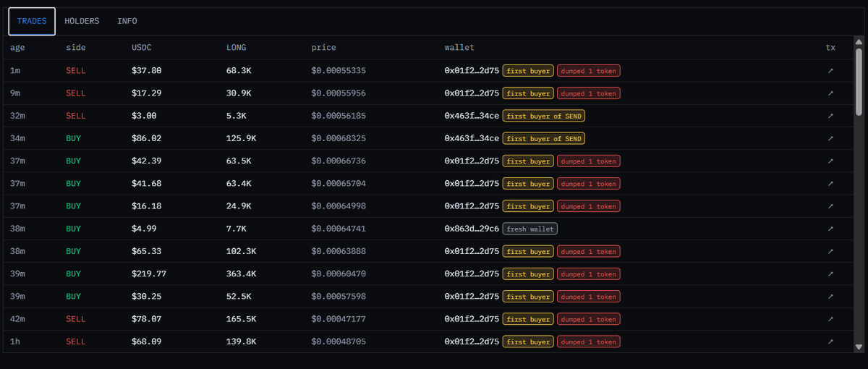This screenshot has width=868, height=369.
Task: Click the LONG column header
Action: pyautogui.click(x=237, y=48)
